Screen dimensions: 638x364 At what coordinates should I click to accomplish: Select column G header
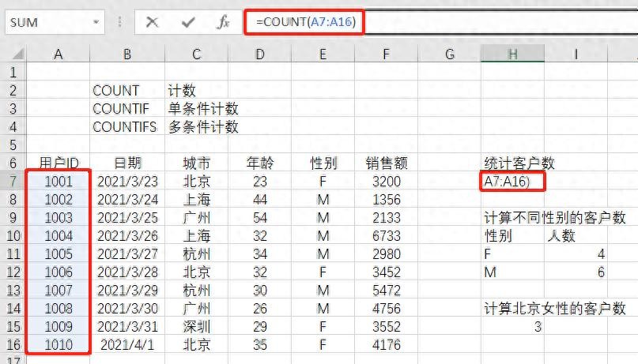pos(450,54)
